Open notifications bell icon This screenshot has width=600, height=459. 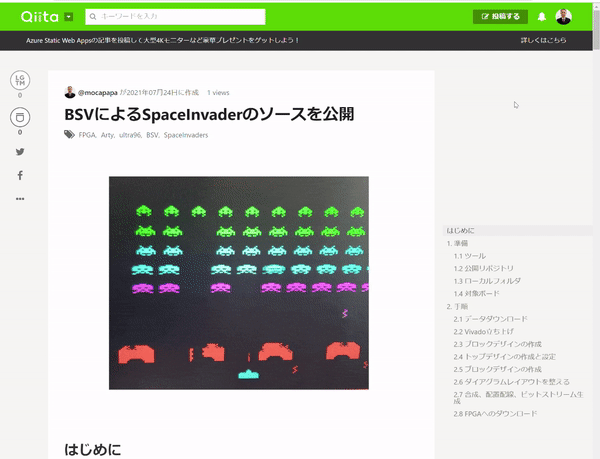click(x=542, y=17)
